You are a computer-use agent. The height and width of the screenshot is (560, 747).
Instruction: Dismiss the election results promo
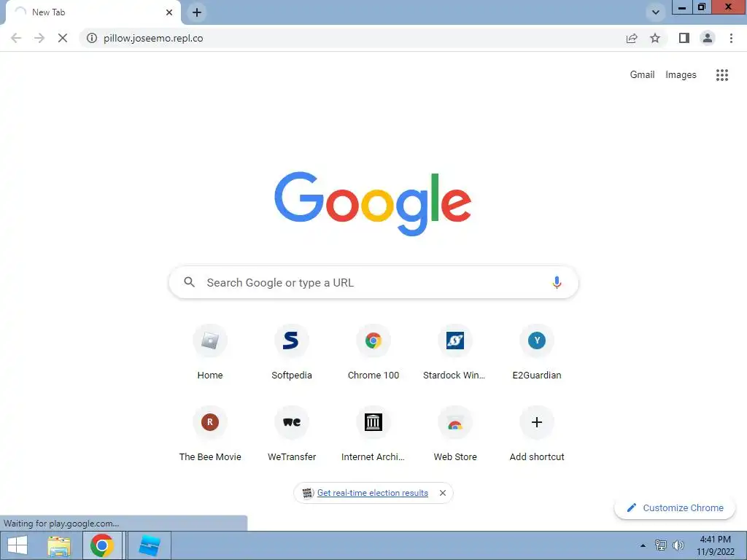point(443,493)
